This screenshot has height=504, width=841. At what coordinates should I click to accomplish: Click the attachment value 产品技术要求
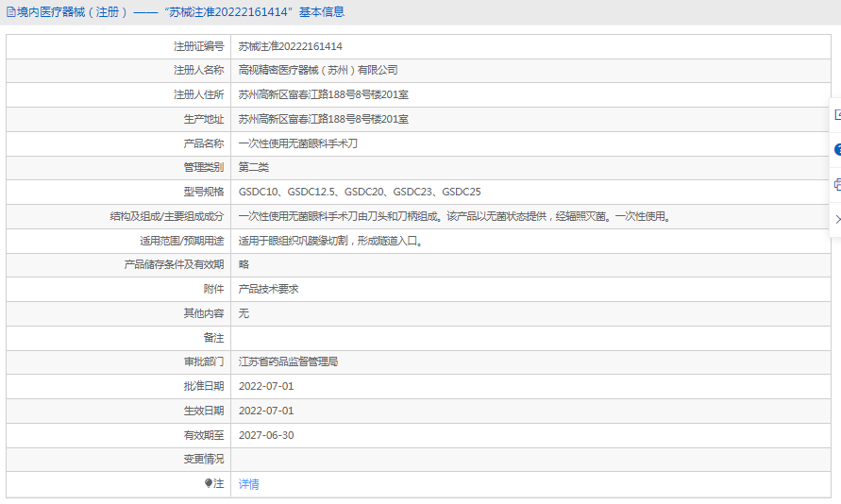click(x=269, y=289)
